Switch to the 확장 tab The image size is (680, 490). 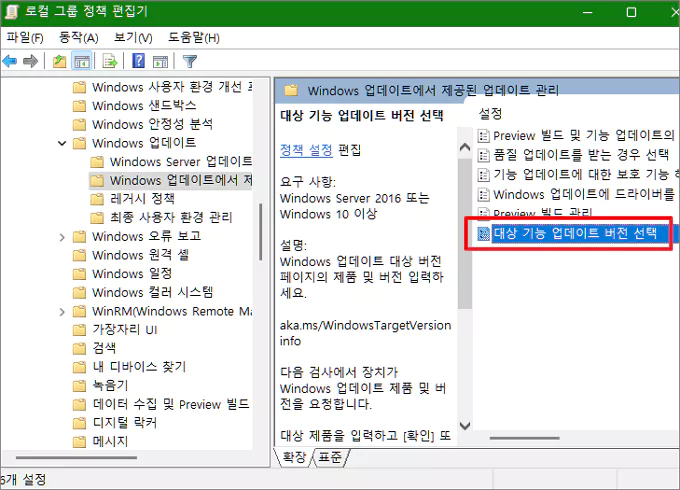[x=294, y=457]
